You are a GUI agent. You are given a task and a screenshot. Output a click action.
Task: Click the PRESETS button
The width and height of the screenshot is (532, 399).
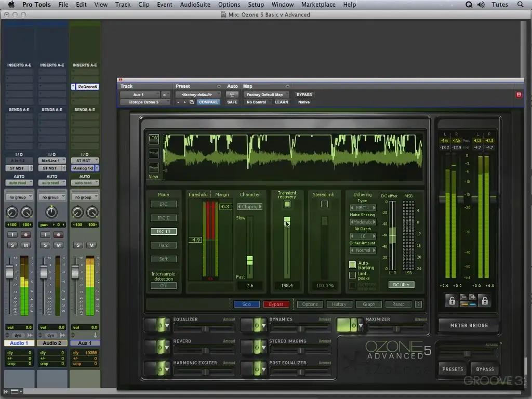tap(453, 369)
